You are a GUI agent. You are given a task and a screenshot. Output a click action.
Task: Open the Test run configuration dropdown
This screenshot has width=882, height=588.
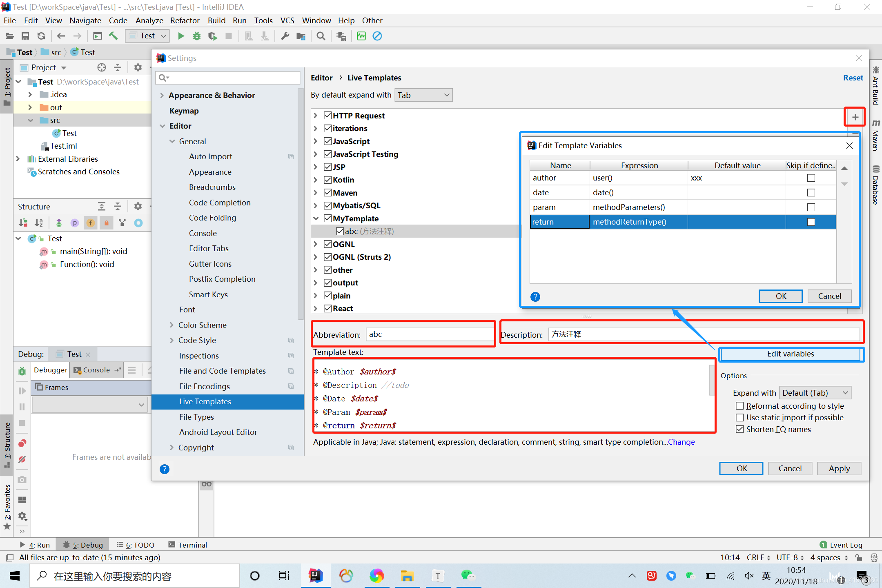point(147,36)
